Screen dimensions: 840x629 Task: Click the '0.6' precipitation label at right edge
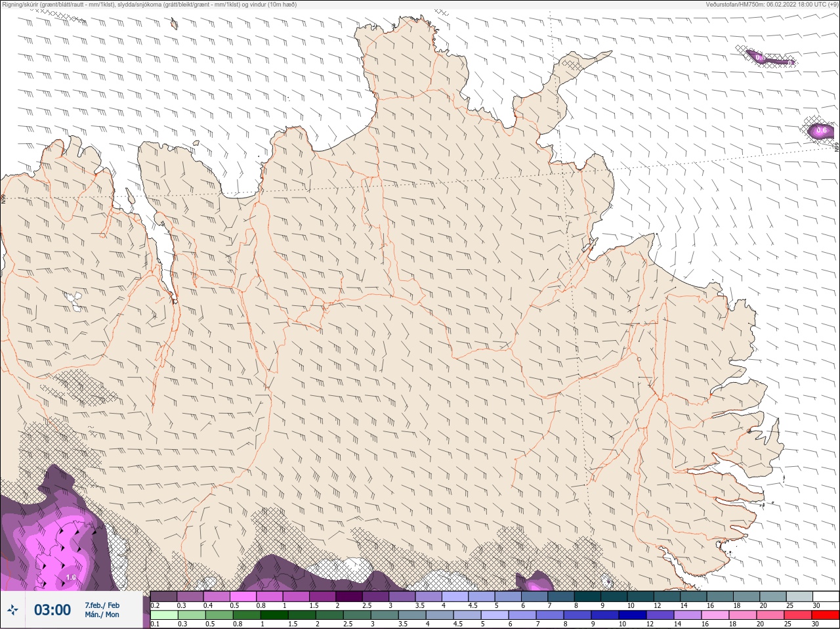pos(822,131)
